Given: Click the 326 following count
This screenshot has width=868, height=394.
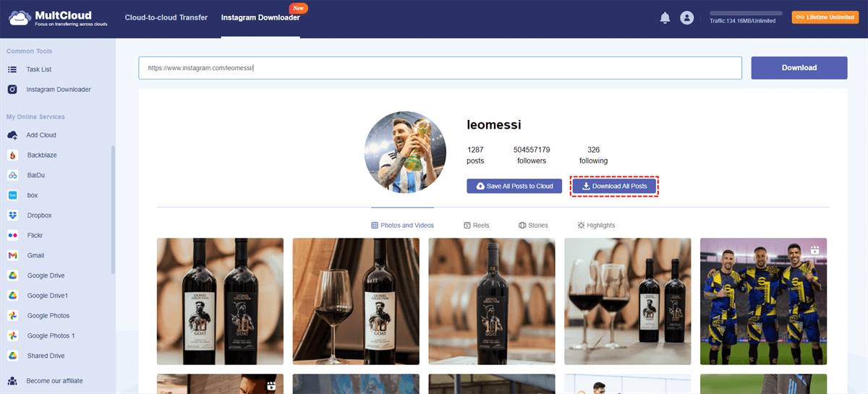Looking at the screenshot, I should click(593, 150).
